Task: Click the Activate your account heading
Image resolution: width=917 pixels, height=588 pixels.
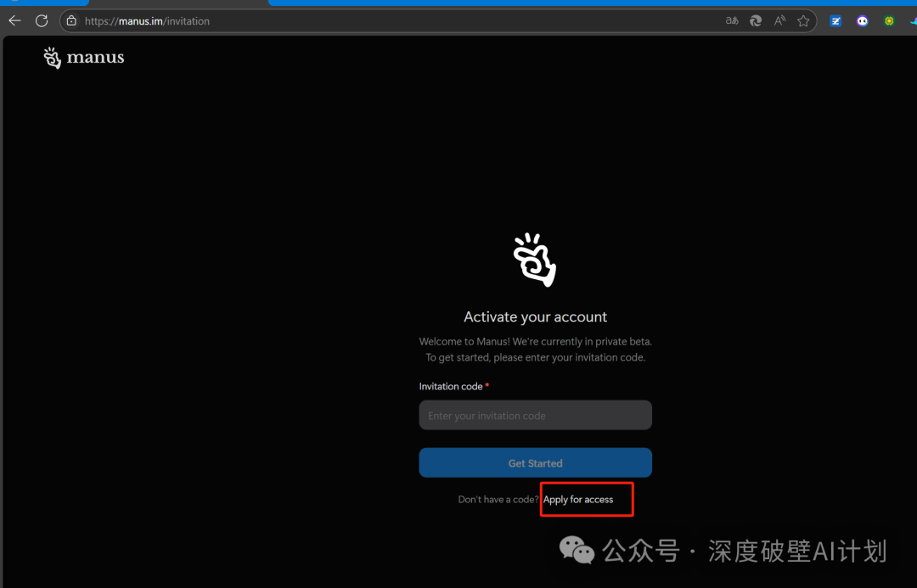Action: coord(535,316)
